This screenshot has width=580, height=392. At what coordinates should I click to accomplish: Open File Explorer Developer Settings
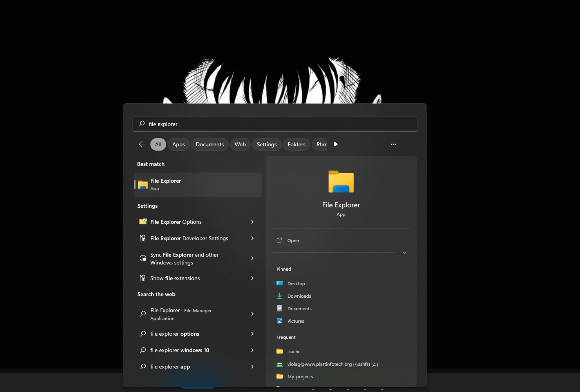[198, 238]
